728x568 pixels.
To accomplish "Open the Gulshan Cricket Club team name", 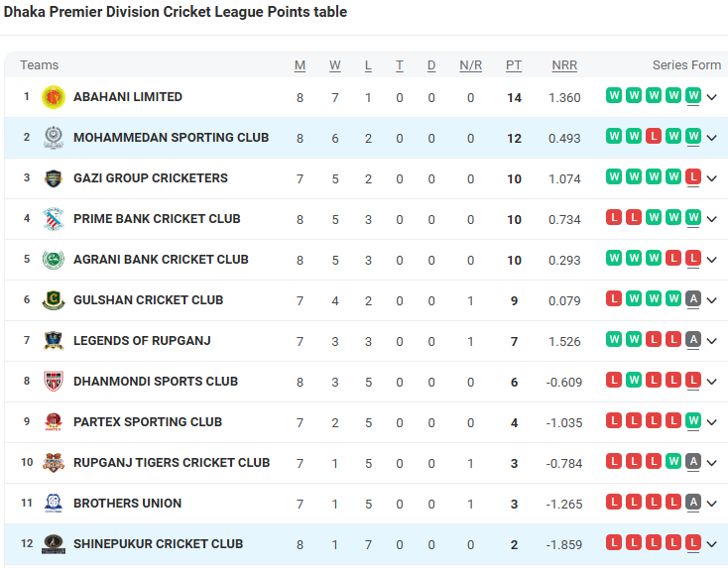I will coord(148,300).
